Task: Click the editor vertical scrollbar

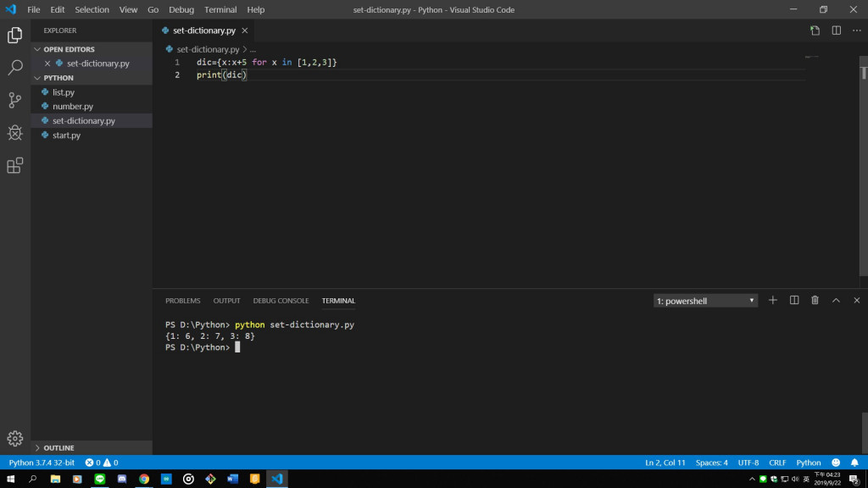Action: (x=864, y=166)
